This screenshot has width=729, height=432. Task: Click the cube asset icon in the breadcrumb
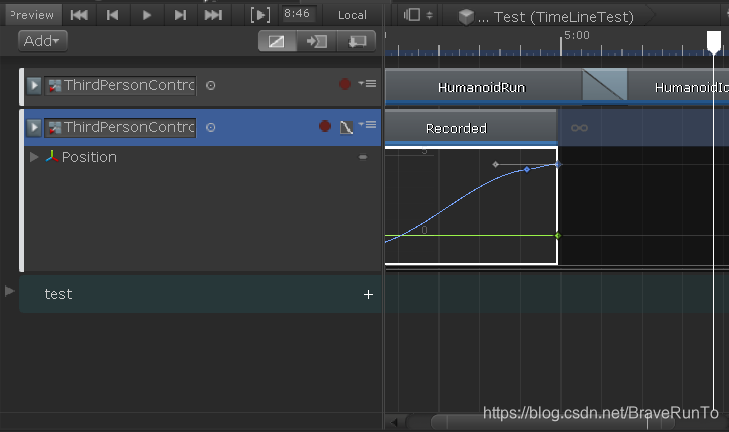coord(466,17)
